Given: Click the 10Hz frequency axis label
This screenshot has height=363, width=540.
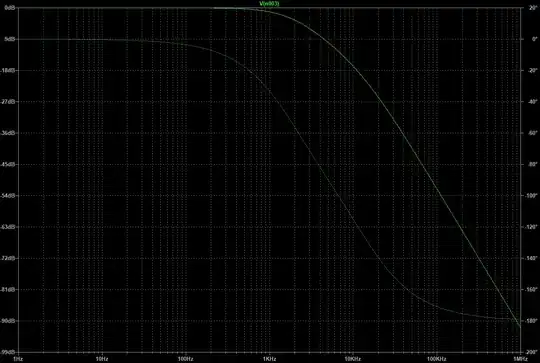Looking at the screenshot, I should pos(102,359).
